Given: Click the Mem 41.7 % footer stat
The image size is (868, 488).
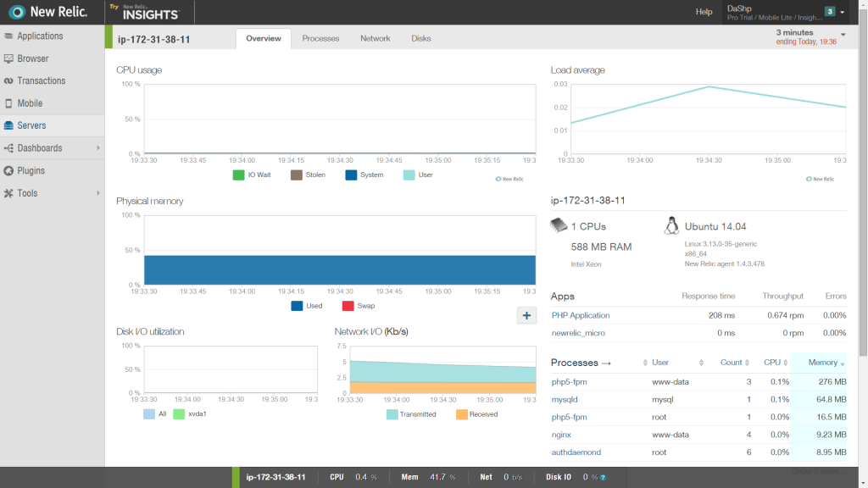Looking at the screenshot, I should click(428, 478).
